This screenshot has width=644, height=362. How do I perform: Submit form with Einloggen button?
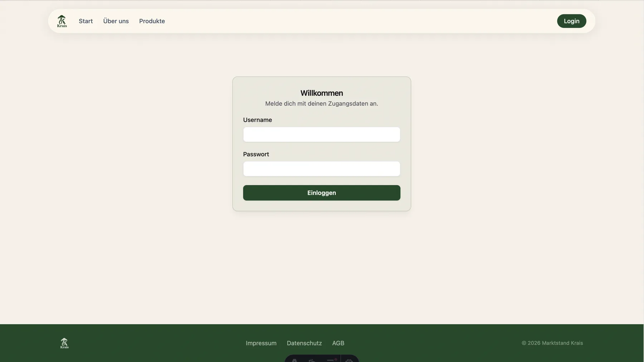tap(322, 193)
